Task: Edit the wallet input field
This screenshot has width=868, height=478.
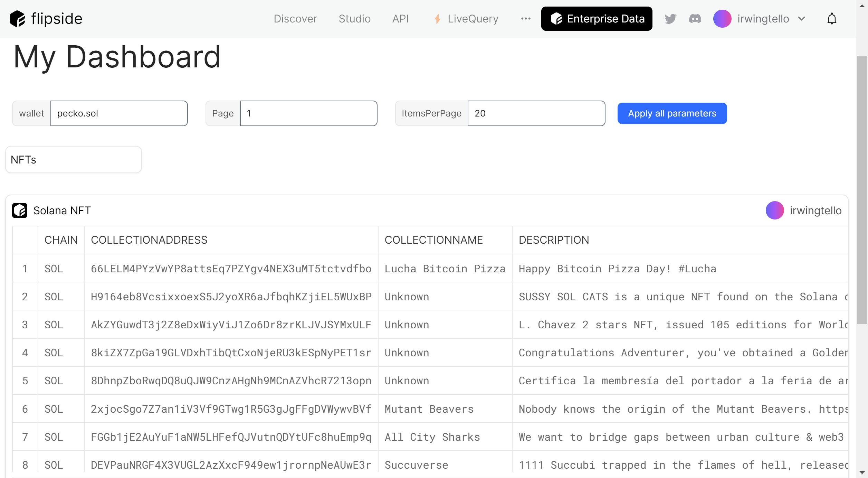Action: pos(118,113)
